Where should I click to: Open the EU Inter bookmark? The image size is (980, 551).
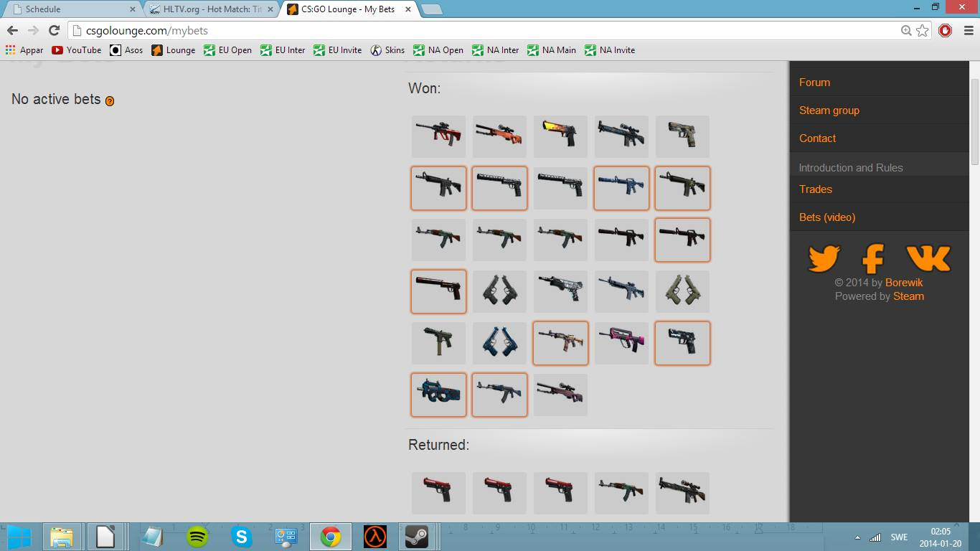pyautogui.click(x=283, y=50)
